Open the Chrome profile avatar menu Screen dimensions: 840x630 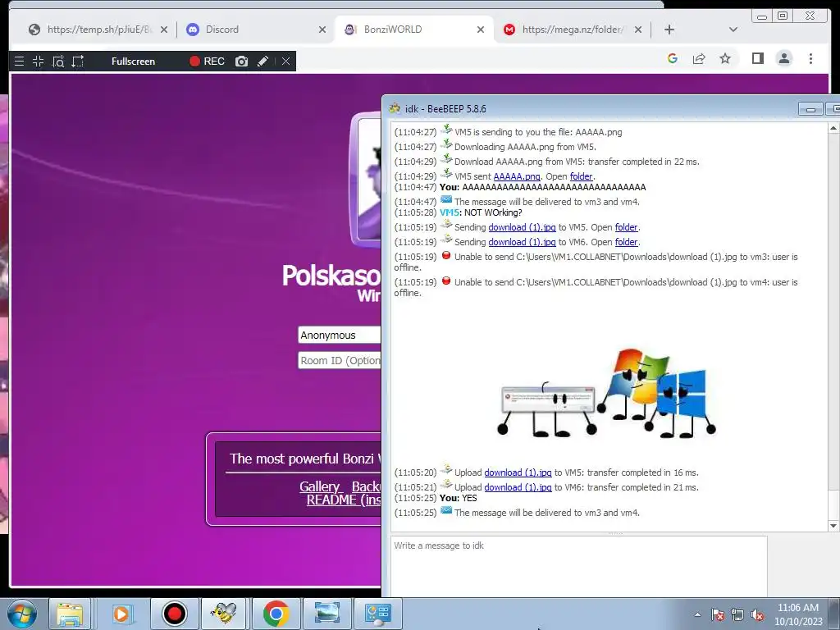784,58
